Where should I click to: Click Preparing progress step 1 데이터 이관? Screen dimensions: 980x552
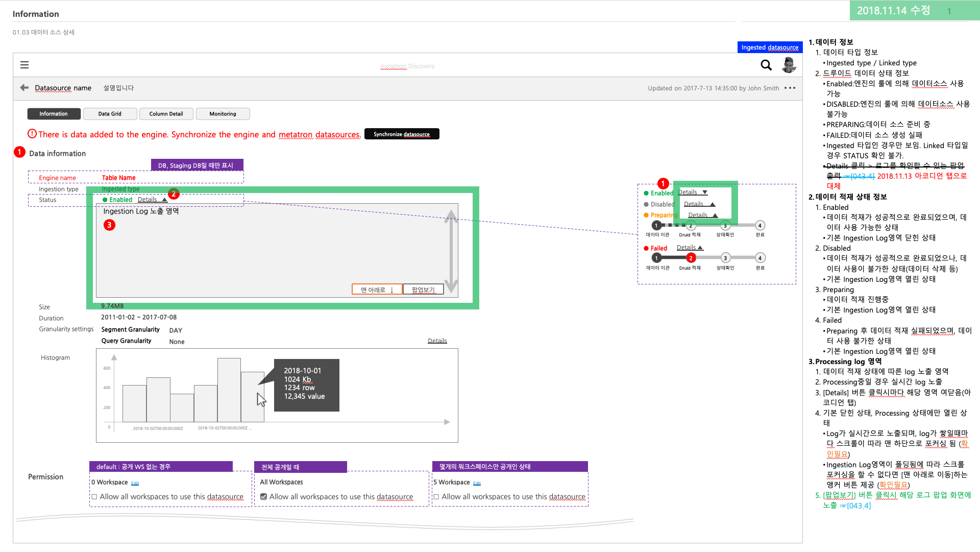coord(657,225)
